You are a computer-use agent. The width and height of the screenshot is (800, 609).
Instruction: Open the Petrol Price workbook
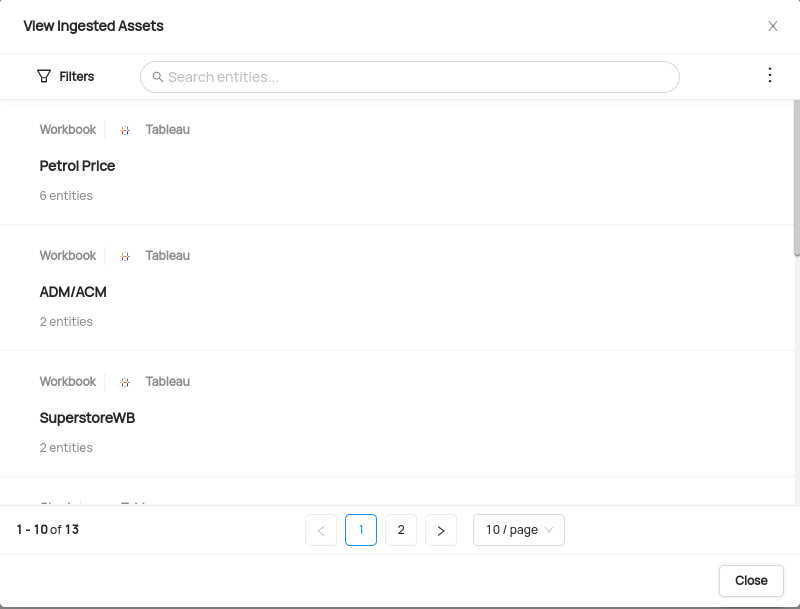(77, 166)
